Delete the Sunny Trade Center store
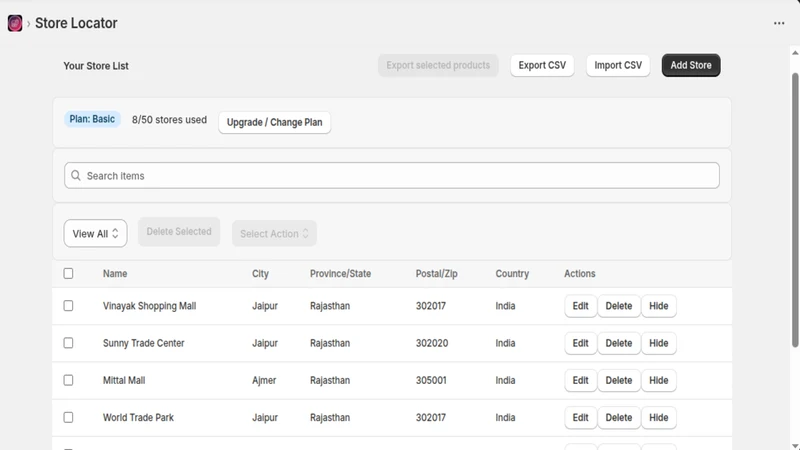Screen dimensions: 800x450 point(618,343)
